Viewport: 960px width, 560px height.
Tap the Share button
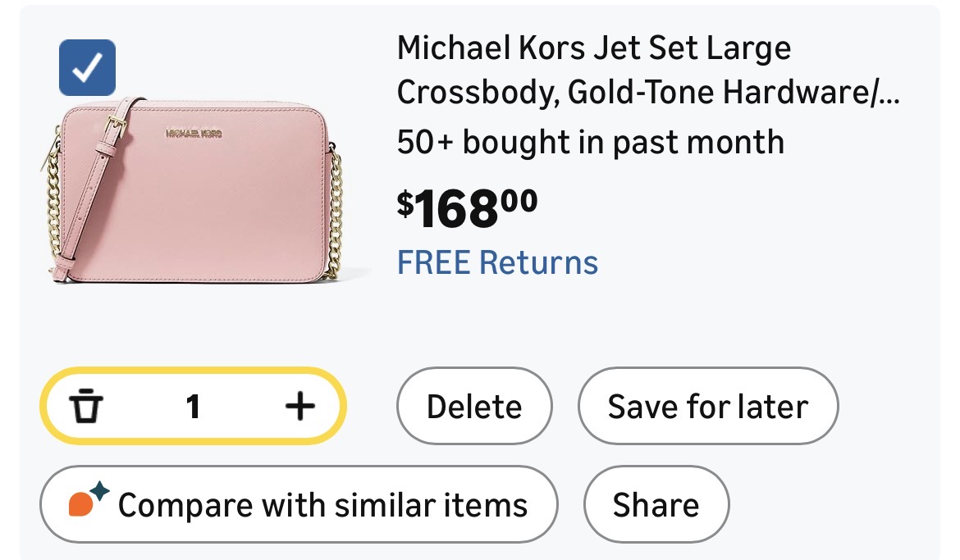point(656,504)
